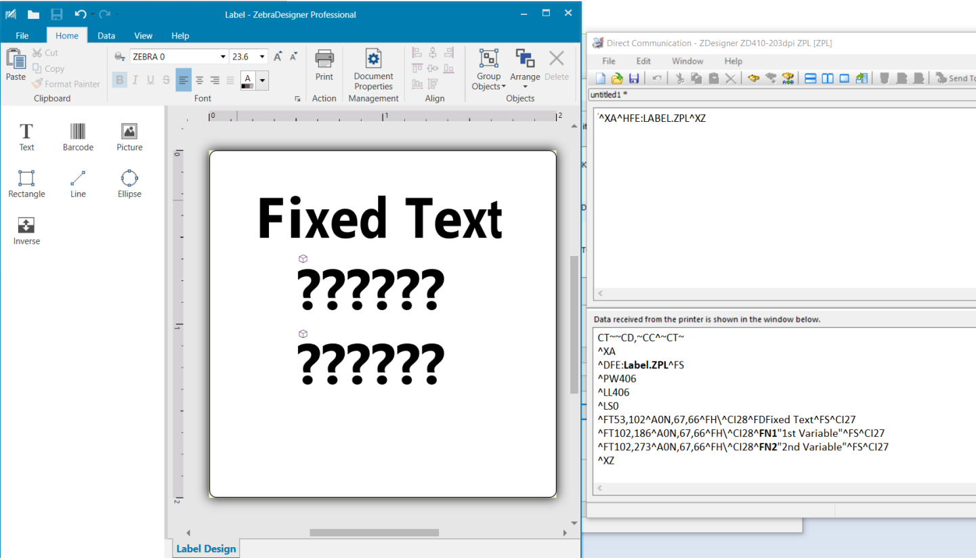Save file in Direct Communication toolbar

(x=634, y=79)
